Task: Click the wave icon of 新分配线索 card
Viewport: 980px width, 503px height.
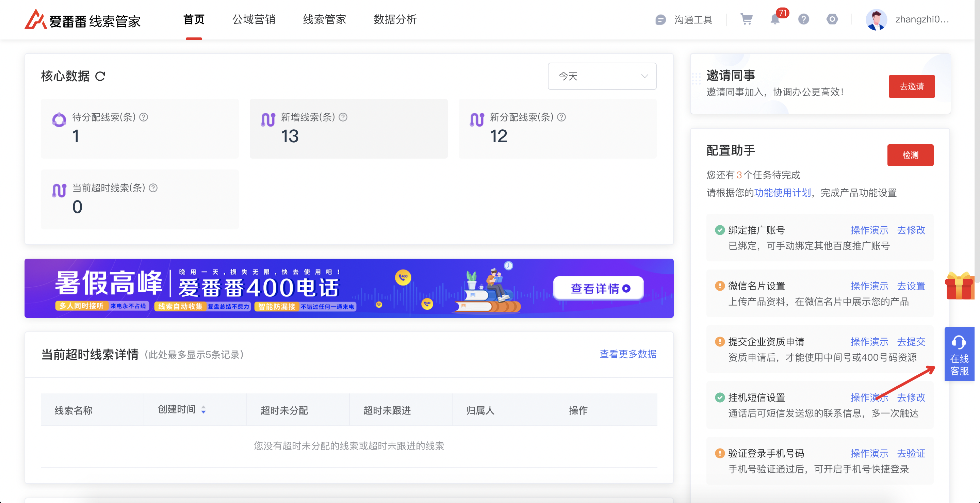Action: pos(477,120)
